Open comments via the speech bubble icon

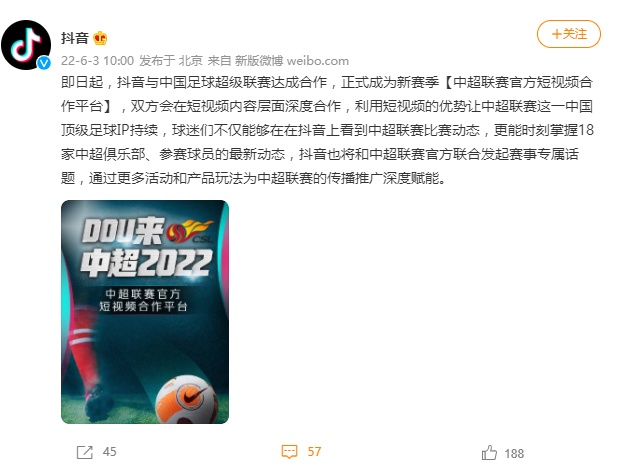[289, 452]
